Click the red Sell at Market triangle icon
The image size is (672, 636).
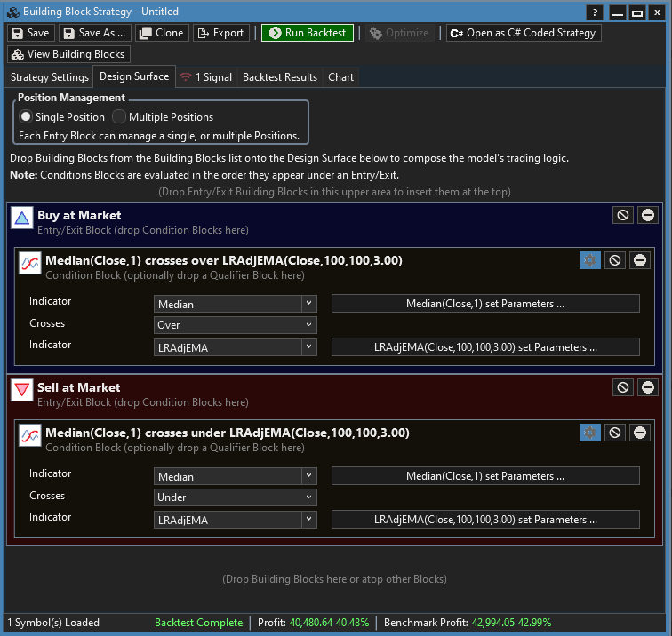tap(21, 392)
